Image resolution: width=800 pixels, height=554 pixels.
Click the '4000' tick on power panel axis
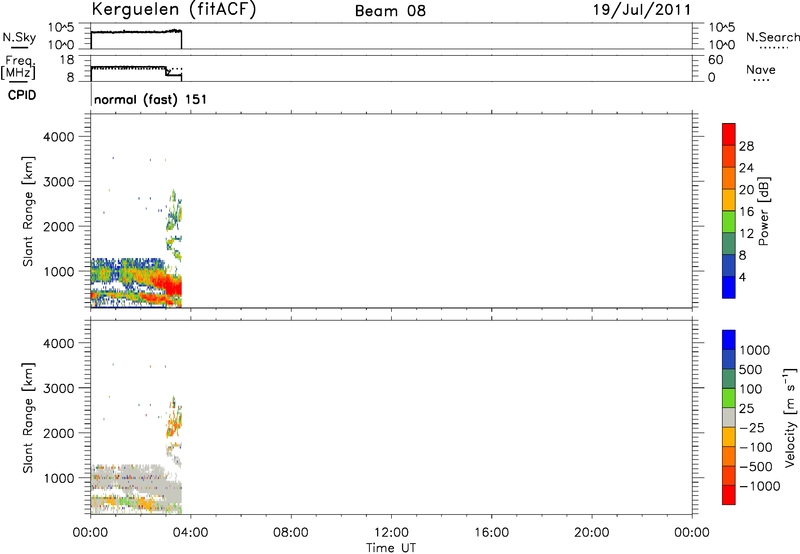click(59, 137)
